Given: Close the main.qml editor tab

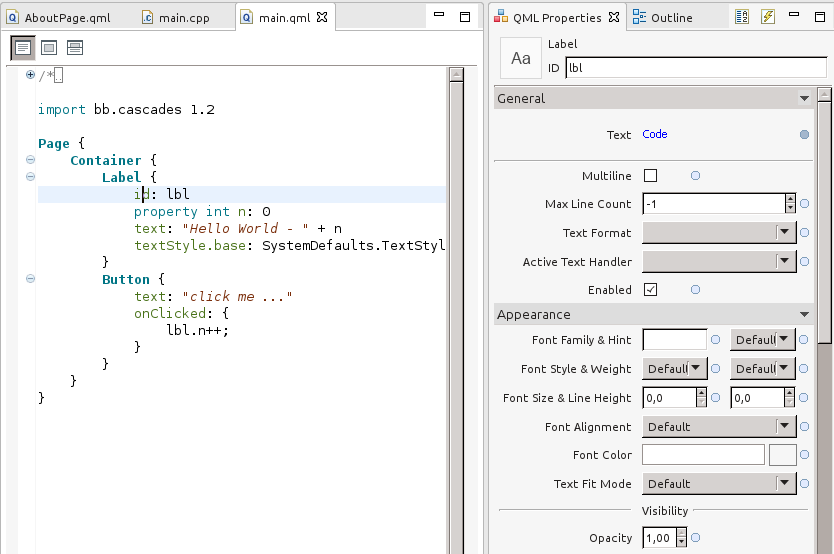Looking at the screenshot, I should pyautogui.click(x=322, y=17).
